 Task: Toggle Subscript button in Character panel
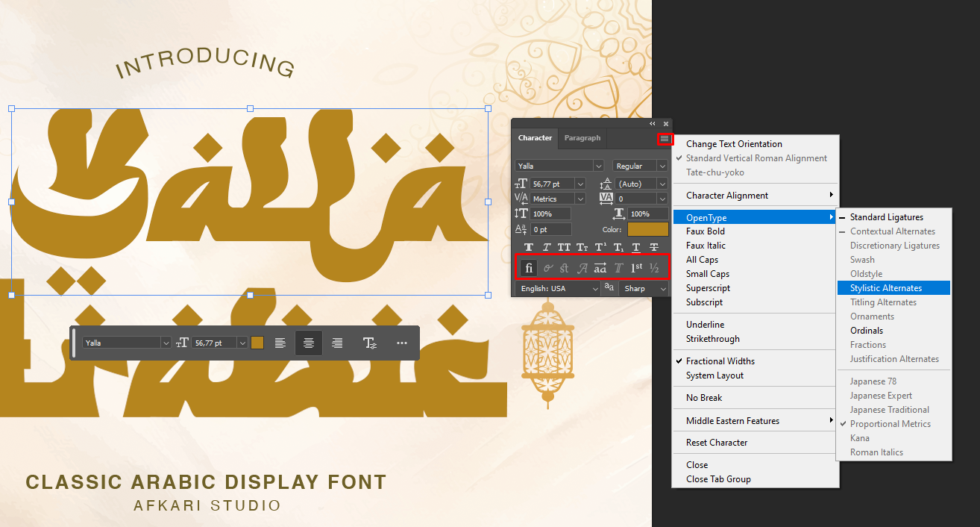pyautogui.click(x=618, y=247)
